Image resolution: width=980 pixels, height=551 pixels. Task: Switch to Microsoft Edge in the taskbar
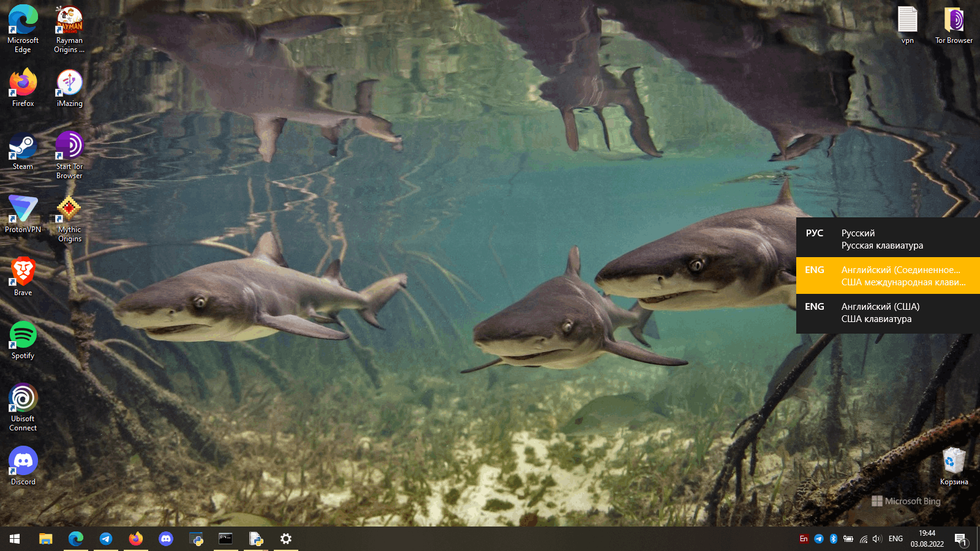point(76,539)
